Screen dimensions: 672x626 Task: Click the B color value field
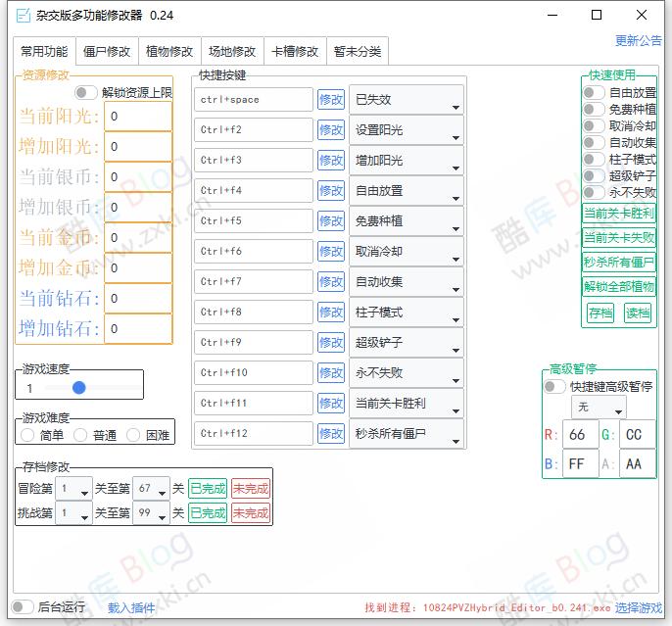581,463
